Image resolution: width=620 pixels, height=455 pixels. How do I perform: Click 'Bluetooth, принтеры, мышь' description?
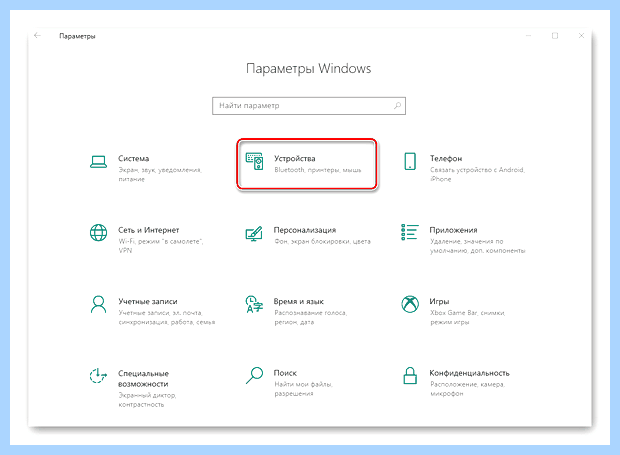(x=318, y=170)
